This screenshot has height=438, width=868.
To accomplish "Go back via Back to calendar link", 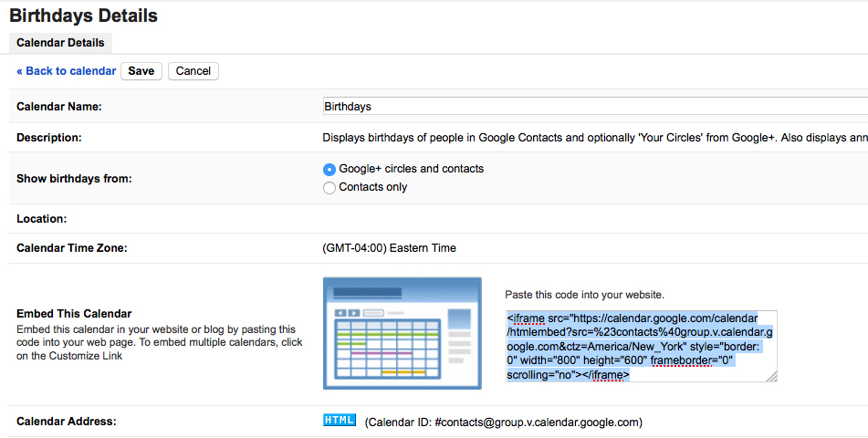I will pos(67,71).
